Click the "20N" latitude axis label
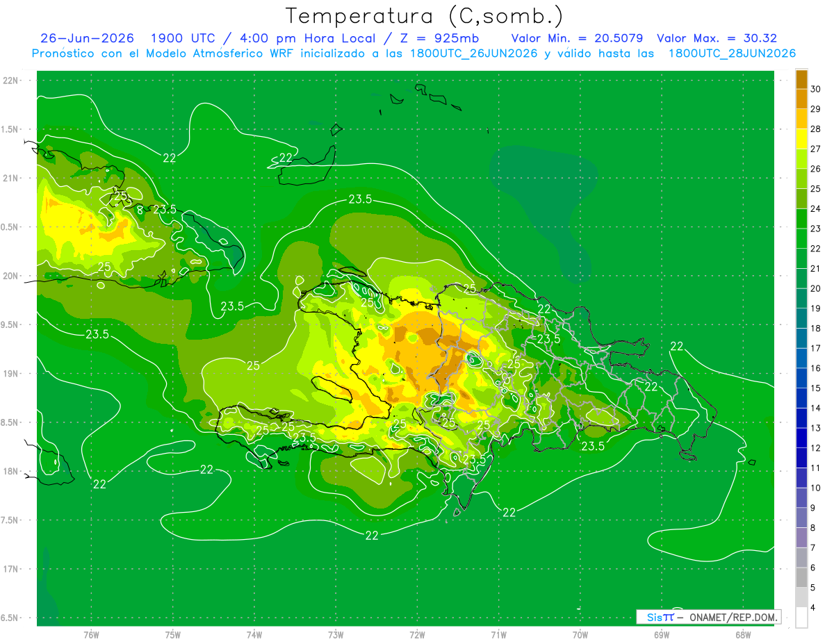 pos(11,276)
